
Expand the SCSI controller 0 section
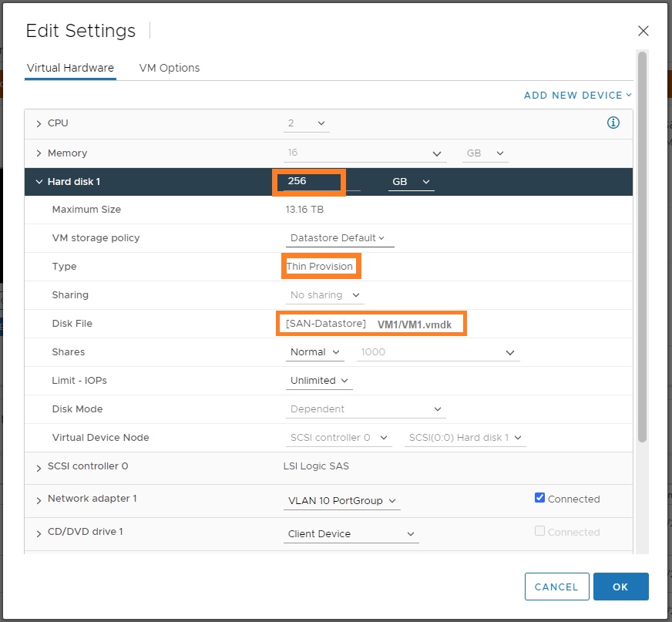39,468
